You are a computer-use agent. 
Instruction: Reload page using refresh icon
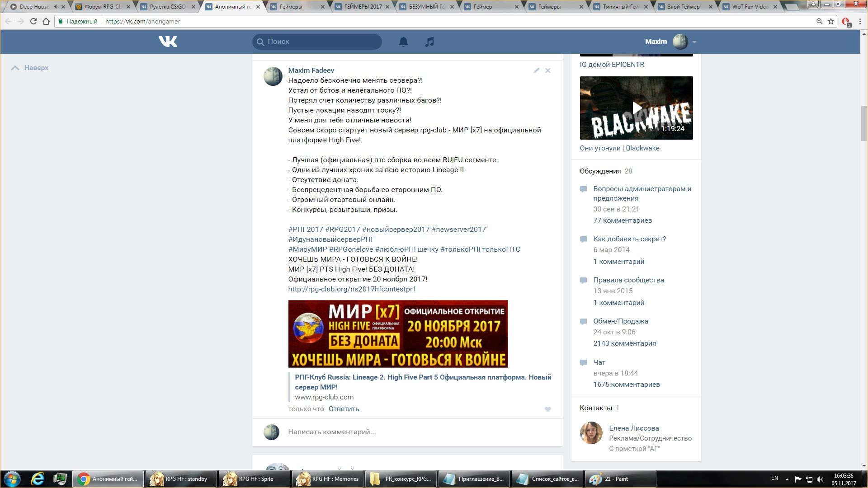[33, 21]
